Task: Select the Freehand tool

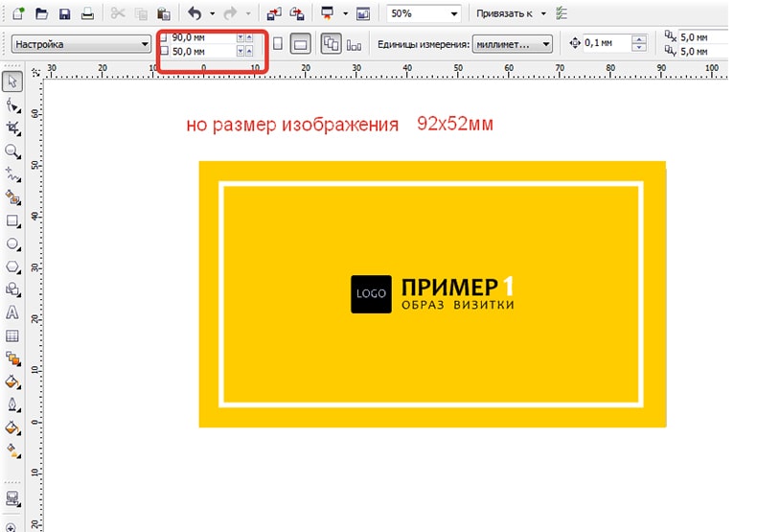Action: [x=12, y=174]
